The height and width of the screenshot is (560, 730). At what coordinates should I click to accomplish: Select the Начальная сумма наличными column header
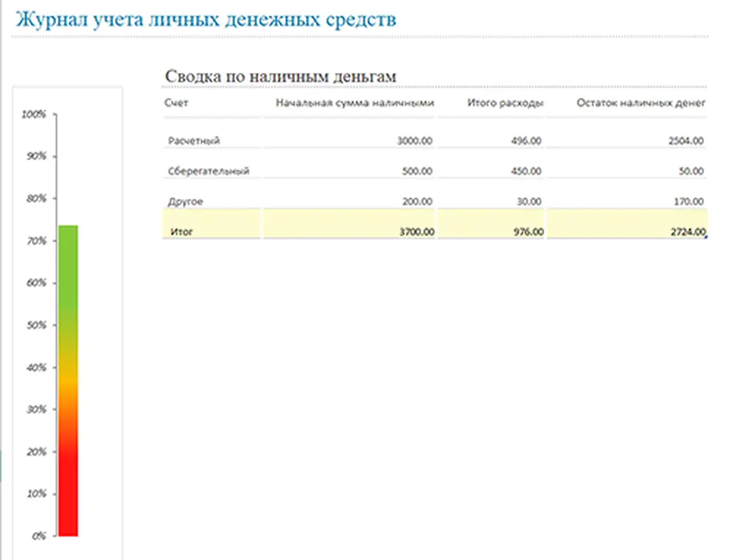(x=354, y=103)
